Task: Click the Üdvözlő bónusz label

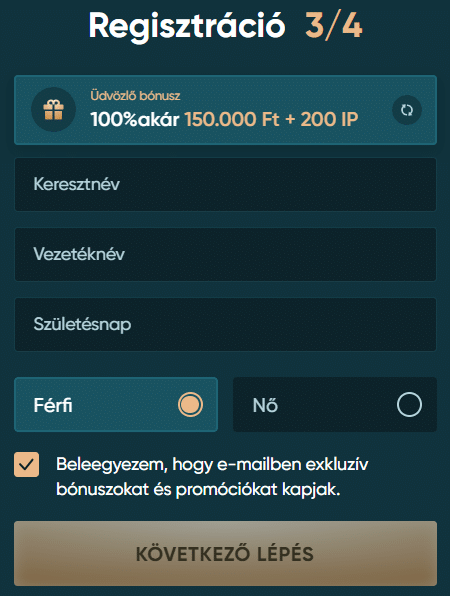Action: click(x=135, y=95)
